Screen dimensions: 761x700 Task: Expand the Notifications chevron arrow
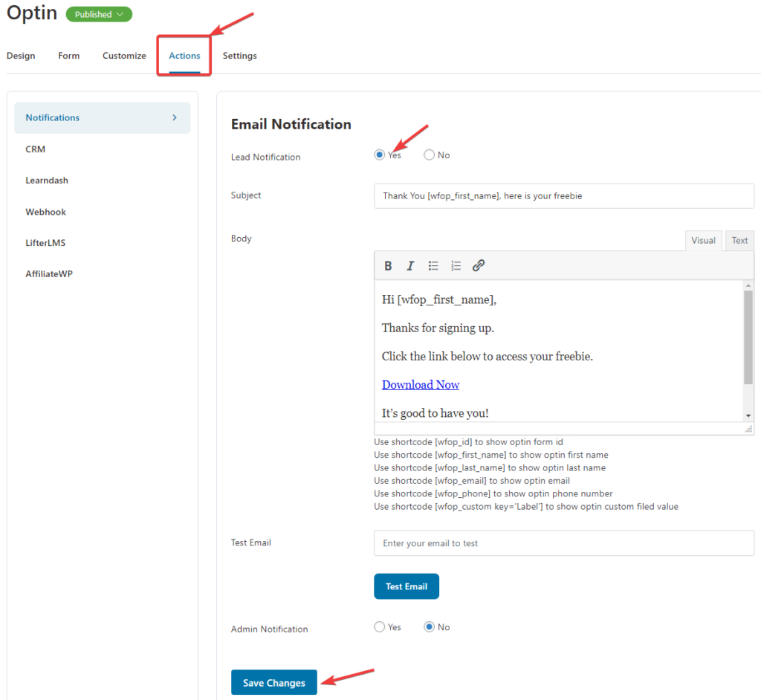(175, 117)
